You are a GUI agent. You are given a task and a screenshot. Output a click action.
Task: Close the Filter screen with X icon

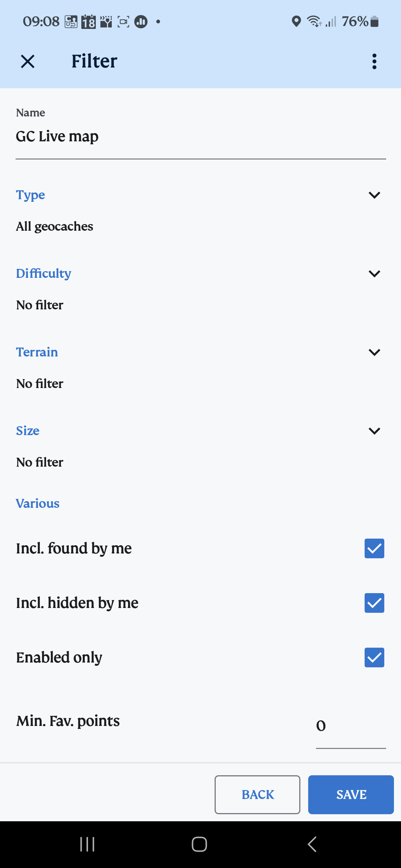click(28, 61)
